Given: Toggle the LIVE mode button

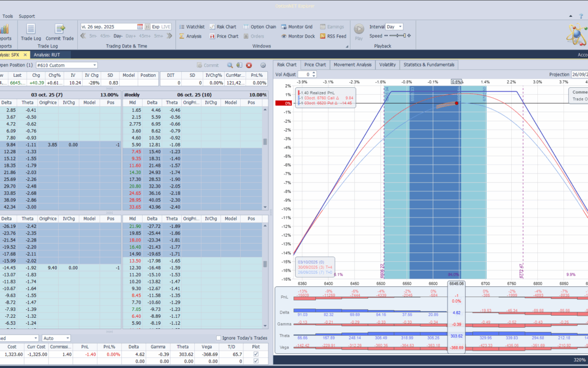Looking at the screenshot, I should pyautogui.click(x=166, y=27).
